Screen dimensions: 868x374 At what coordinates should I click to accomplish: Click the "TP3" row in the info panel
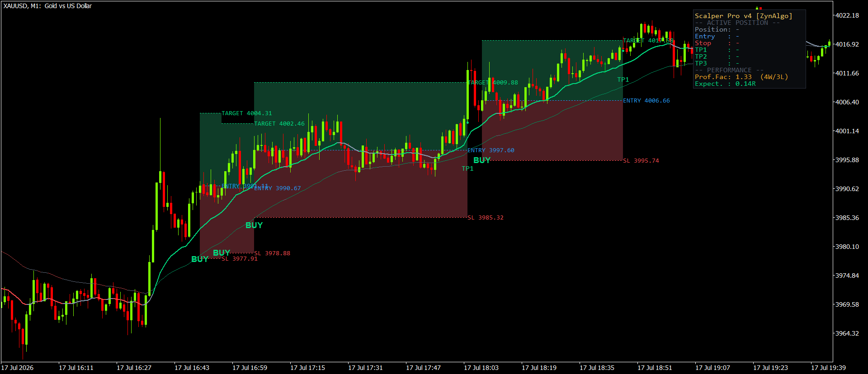[717, 63]
